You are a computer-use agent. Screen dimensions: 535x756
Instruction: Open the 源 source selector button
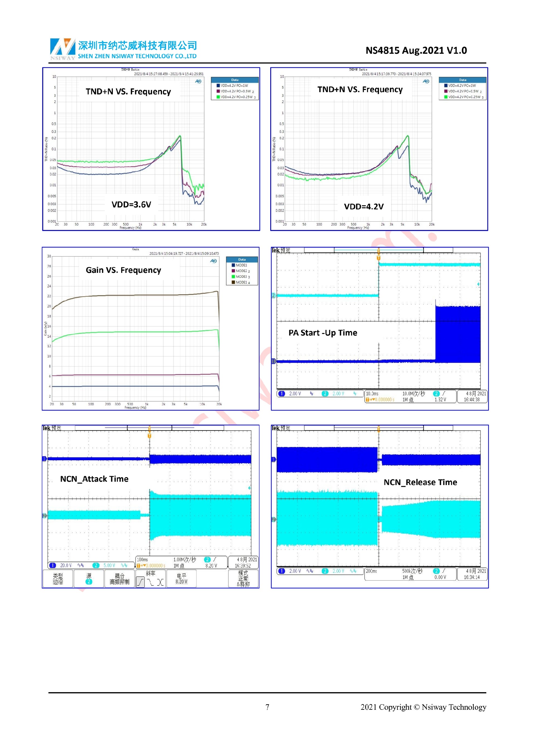coord(89,579)
